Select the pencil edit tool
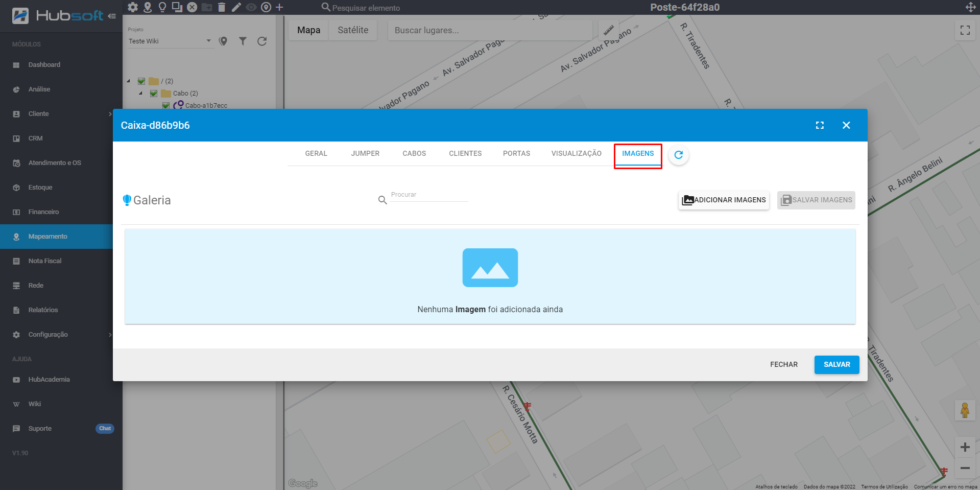980x490 pixels. tap(236, 7)
